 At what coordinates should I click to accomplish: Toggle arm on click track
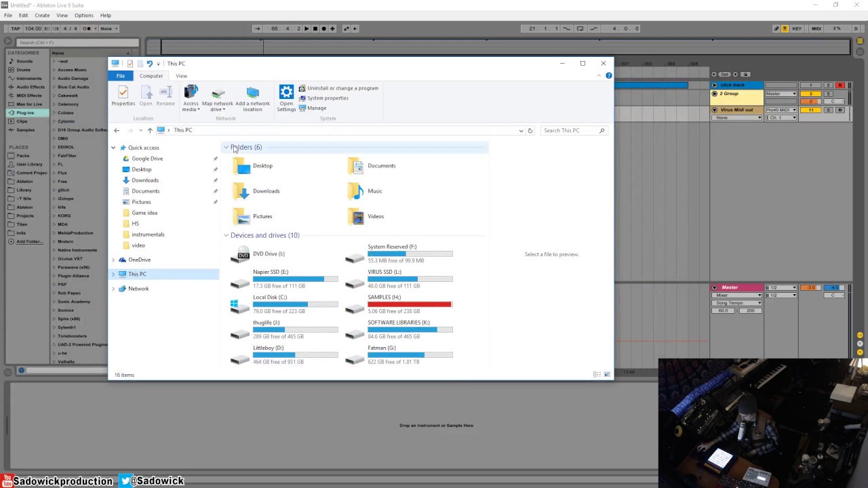click(840, 85)
